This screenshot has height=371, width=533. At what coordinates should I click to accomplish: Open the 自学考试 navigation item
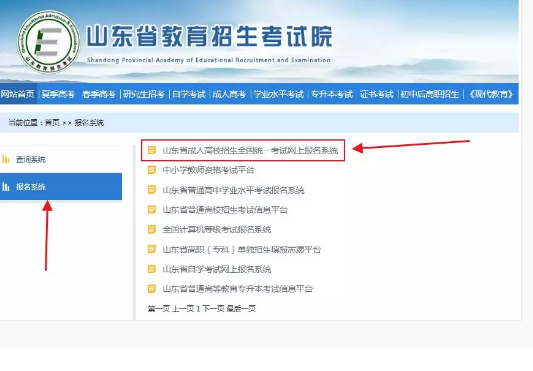click(x=189, y=94)
